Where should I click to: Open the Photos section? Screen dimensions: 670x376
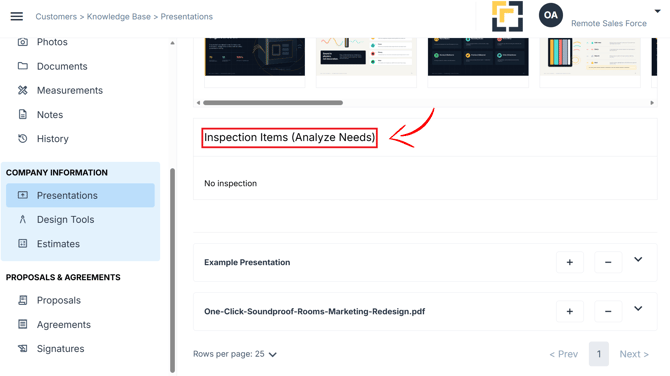(x=52, y=42)
